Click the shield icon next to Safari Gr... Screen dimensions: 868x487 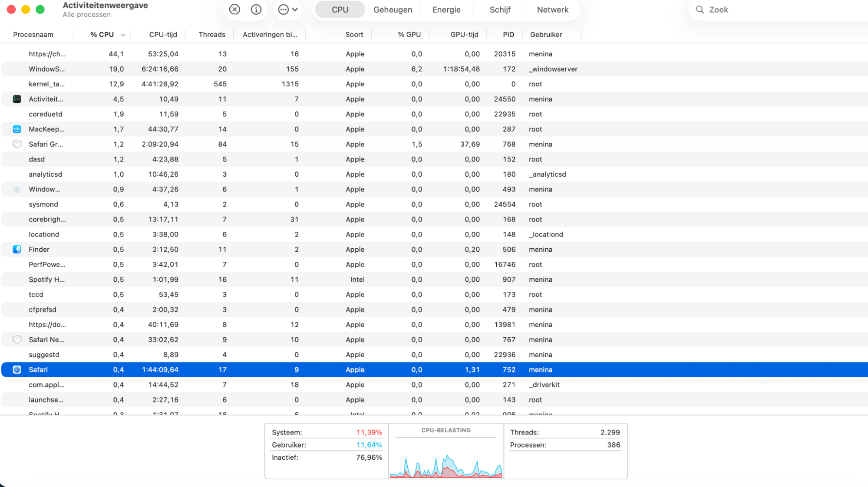(x=17, y=144)
